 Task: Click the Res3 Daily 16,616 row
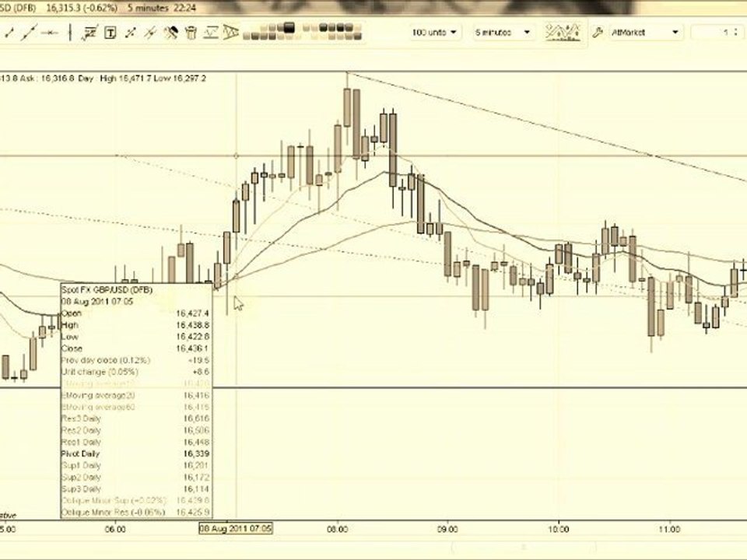coord(135,418)
